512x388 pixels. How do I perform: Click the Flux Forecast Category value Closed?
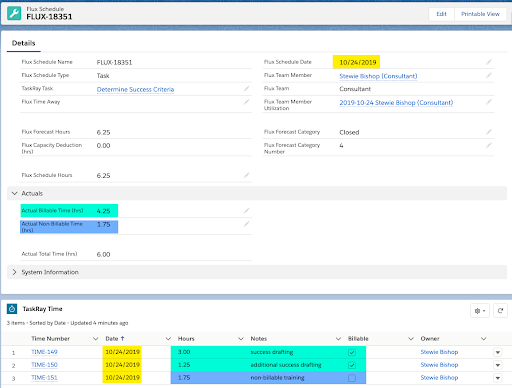(349, 132)
